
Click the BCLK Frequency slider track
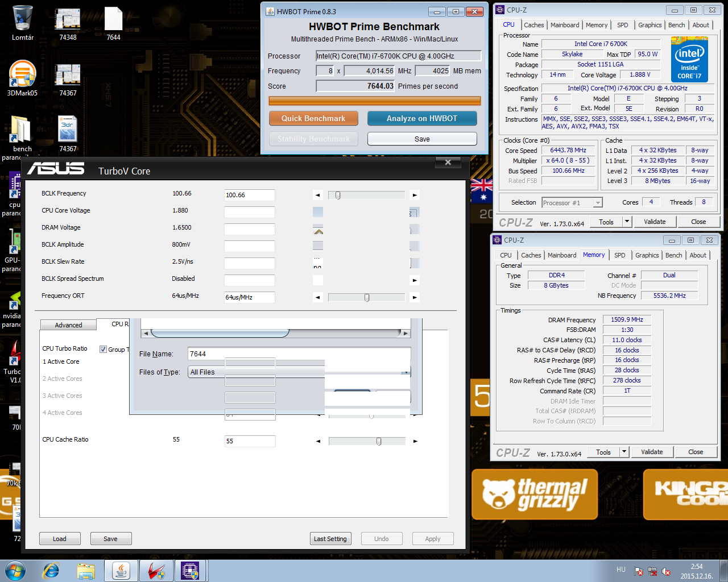coord(366,195)
